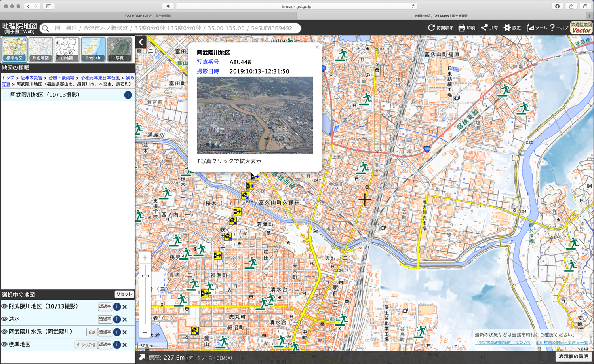Toggle visibility of the 阿武隈川地区(10/13撮影) layer

coord(4,306)
